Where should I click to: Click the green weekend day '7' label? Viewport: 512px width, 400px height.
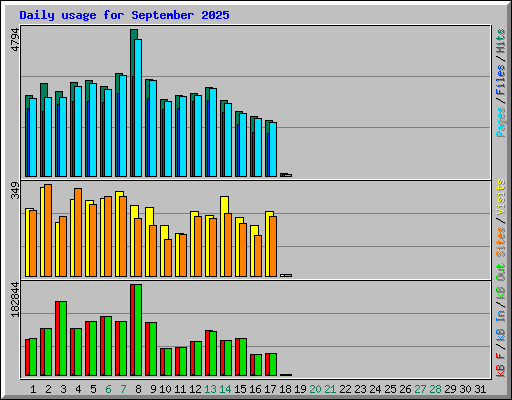coord(123,389)
